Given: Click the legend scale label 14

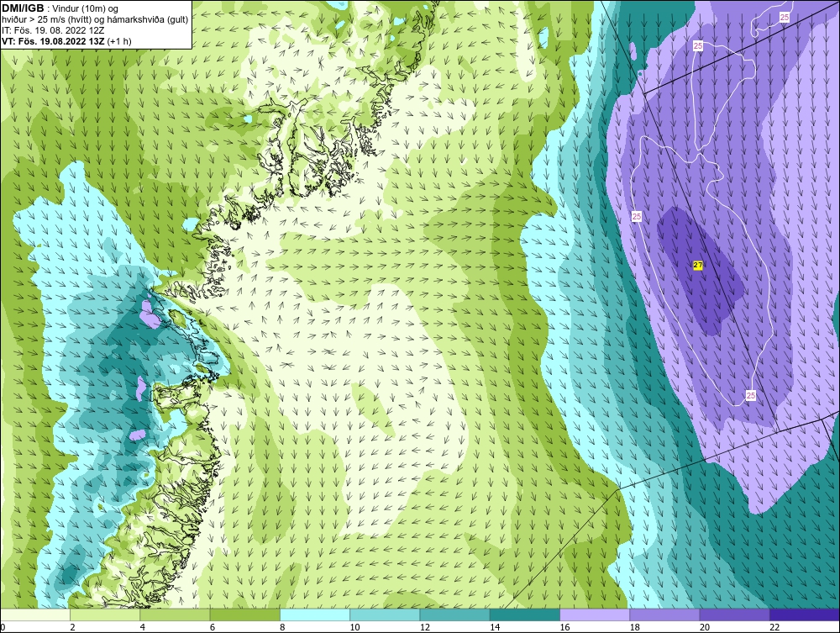Looking at the screenshot, I should point(495,627).
